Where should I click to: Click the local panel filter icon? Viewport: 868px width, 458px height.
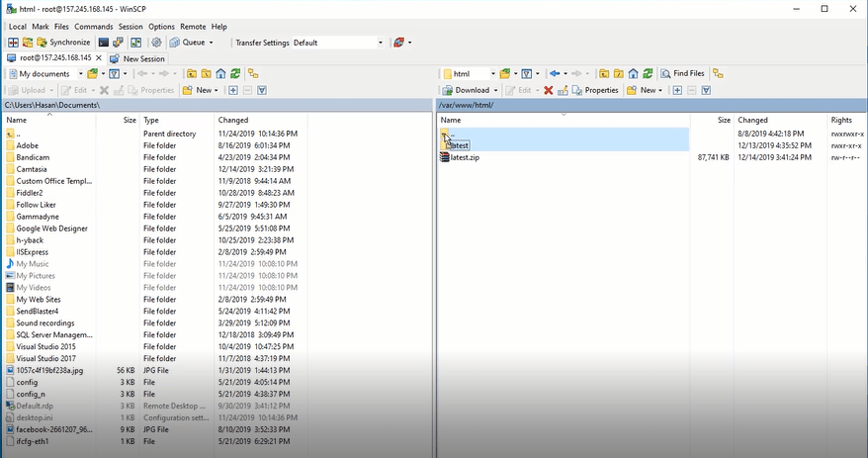[114, 73]
